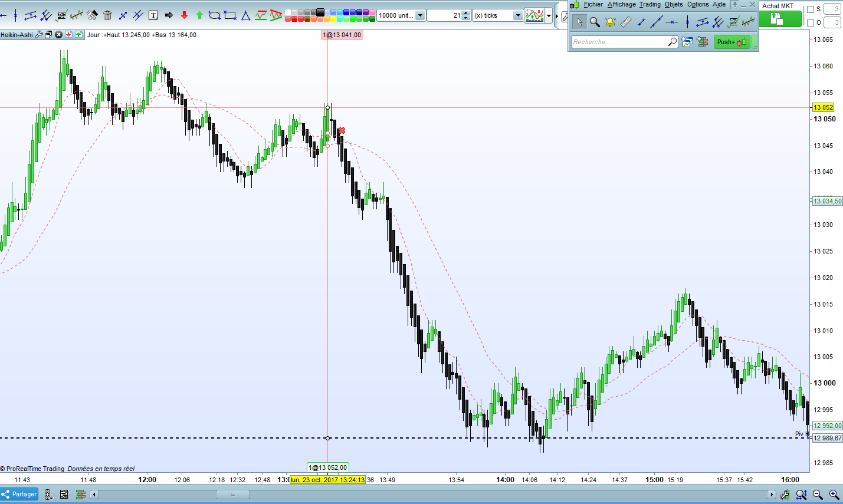Open the (x) ticks timeframe dropdown
Image resolution: width=843 pixels, height=504 pixels.
click(518, 15)
